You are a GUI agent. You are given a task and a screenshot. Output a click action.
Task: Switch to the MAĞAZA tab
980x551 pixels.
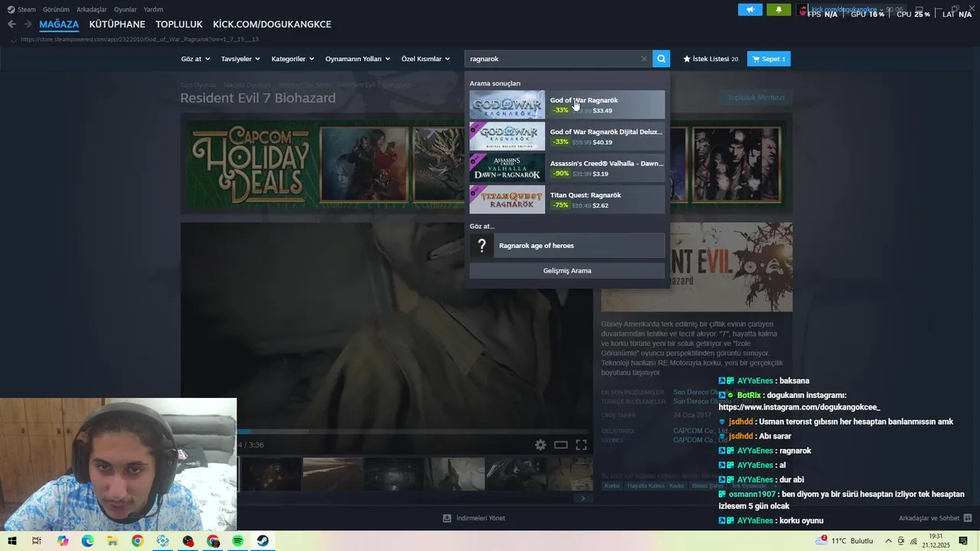(x=59, y=24)
